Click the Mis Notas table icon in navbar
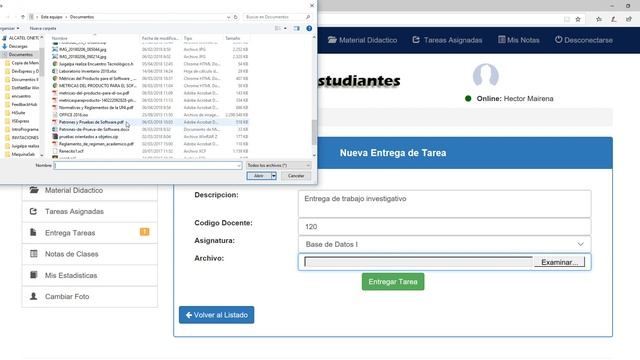640x360 pixels. point(502,40)
